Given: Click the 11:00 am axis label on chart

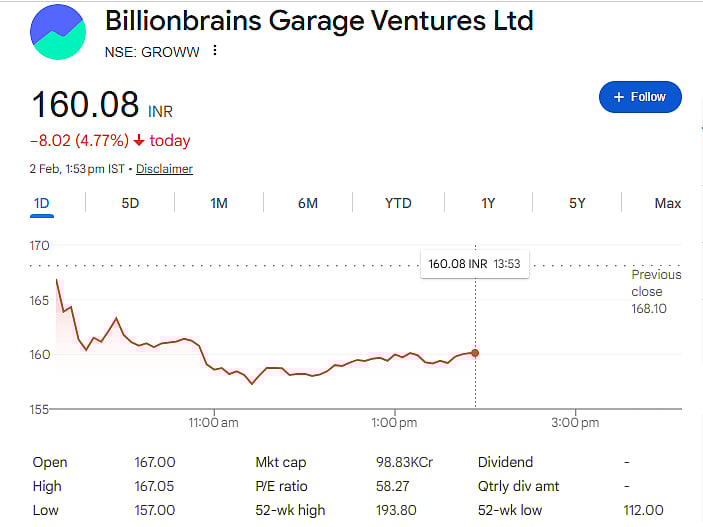Looking at the screenshot, I should tap(214, 423).
